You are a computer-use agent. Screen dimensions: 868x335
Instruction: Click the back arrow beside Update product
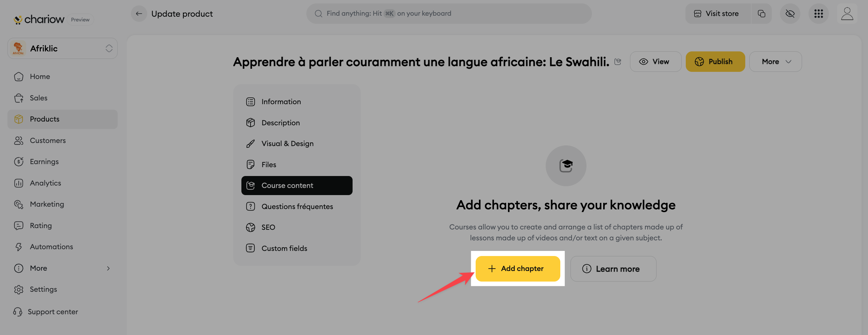point(139,14)
